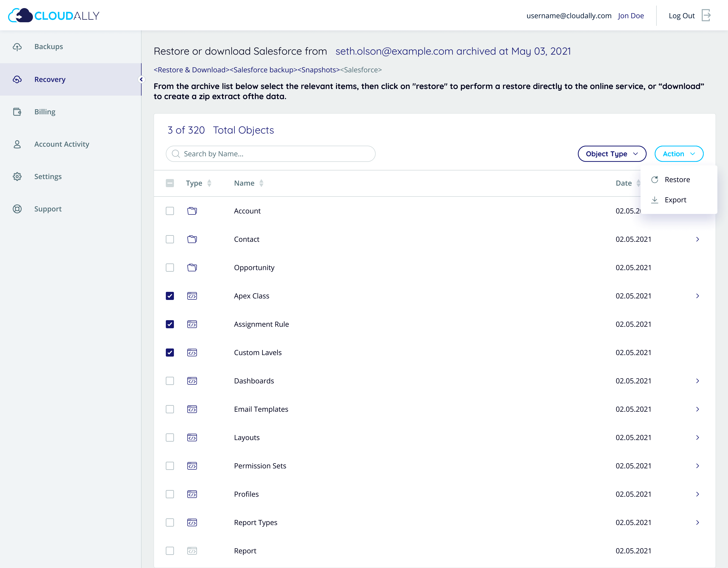
Task: Open Settings in the sidebar
Action: (x=70, y=177)
